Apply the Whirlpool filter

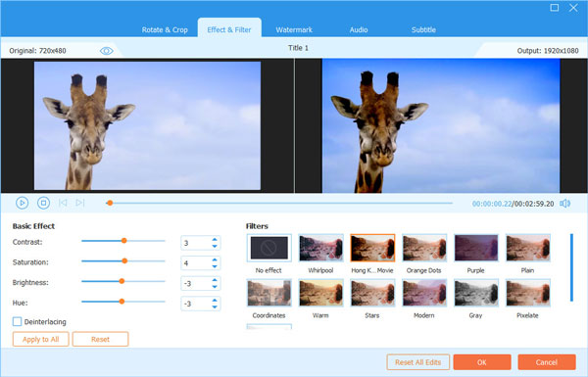click(321, 248)
